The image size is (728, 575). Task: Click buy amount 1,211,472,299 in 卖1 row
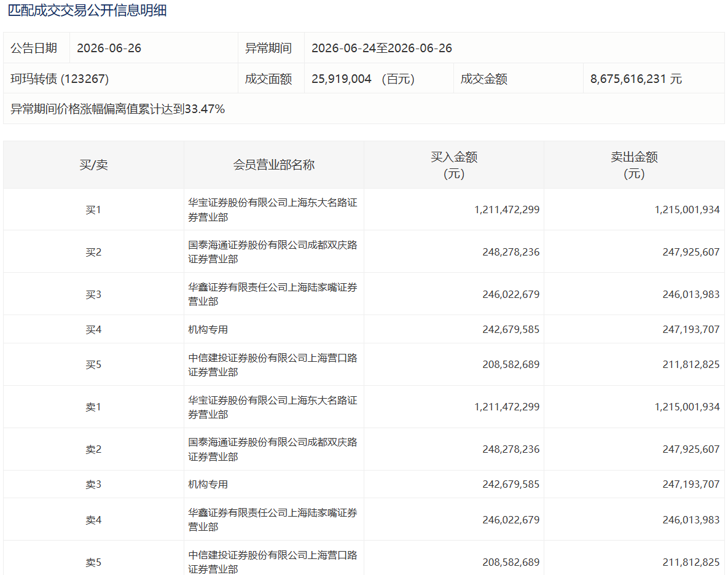pos(507,407)
